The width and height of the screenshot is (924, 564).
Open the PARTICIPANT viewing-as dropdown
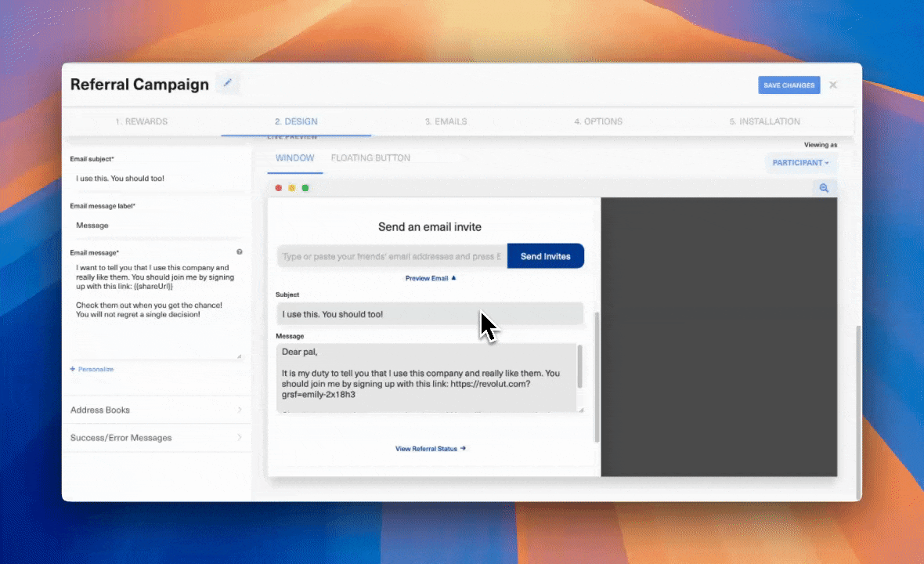tap(800, 162)
